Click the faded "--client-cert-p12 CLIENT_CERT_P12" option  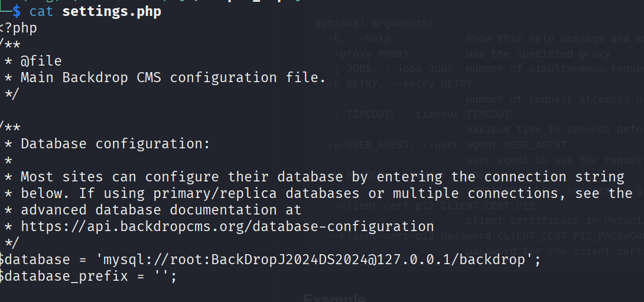431,206
